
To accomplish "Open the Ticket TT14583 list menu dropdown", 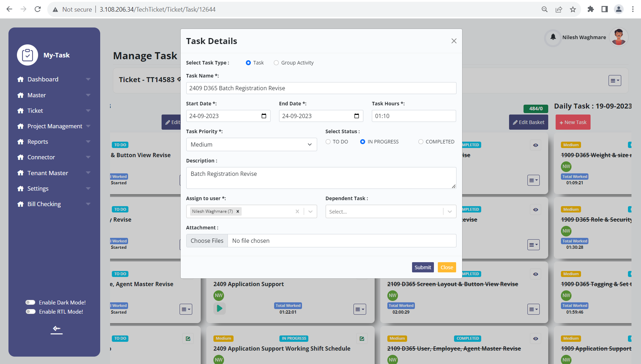I will point(615,81).
